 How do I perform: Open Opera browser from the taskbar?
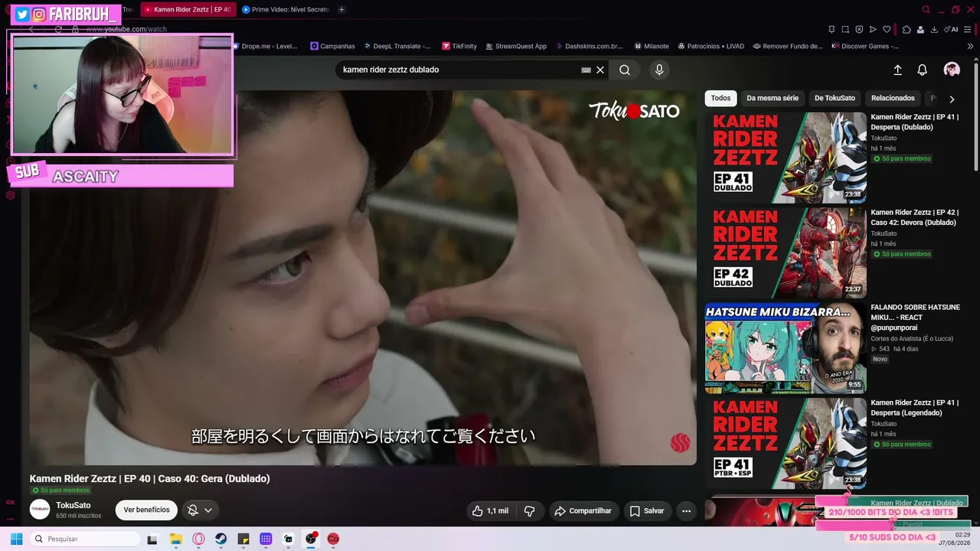[198, 539]
